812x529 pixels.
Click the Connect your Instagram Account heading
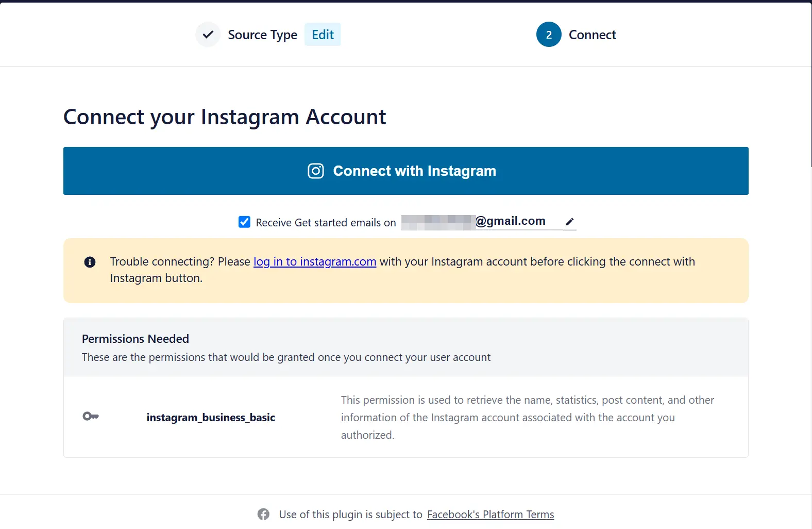pos(225,117)
